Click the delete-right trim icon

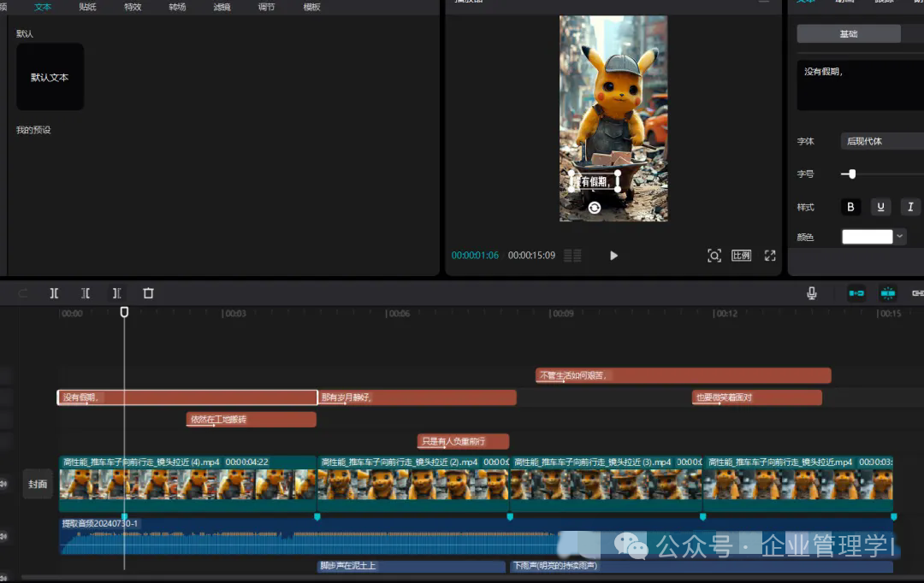[x=116, y=293]
